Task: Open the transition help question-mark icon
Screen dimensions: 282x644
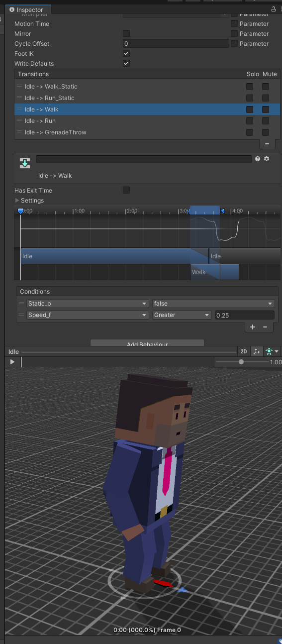Action: click(x=258, y=159)
